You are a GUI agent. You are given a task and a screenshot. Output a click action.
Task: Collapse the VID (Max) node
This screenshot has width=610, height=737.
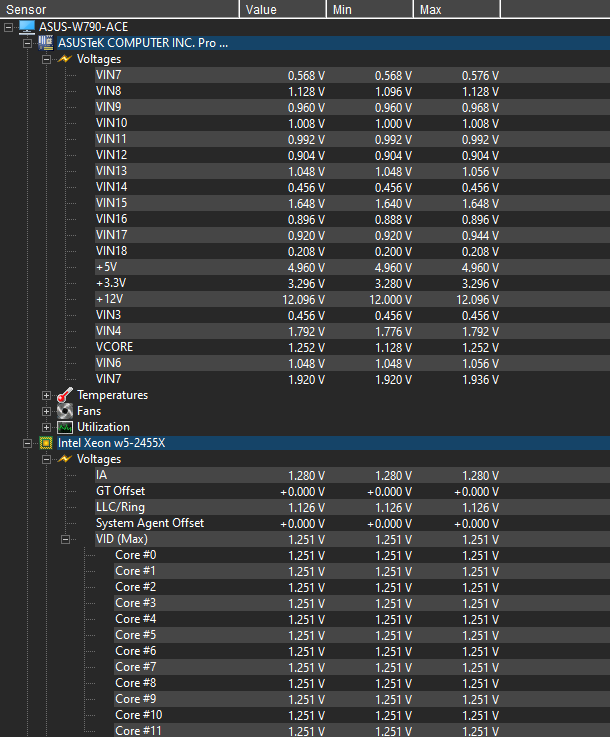click(x=66, y=539)
